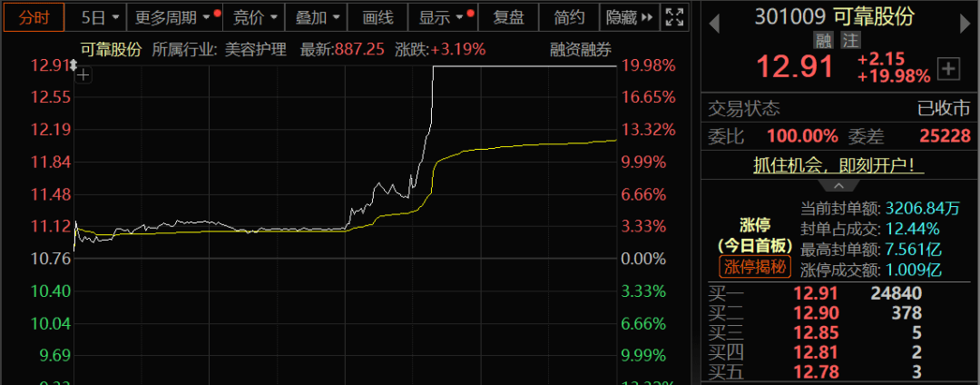Click the 涨停揭秘 button
The height and width of the screenshot is (385, 980).
click(755, 267)
